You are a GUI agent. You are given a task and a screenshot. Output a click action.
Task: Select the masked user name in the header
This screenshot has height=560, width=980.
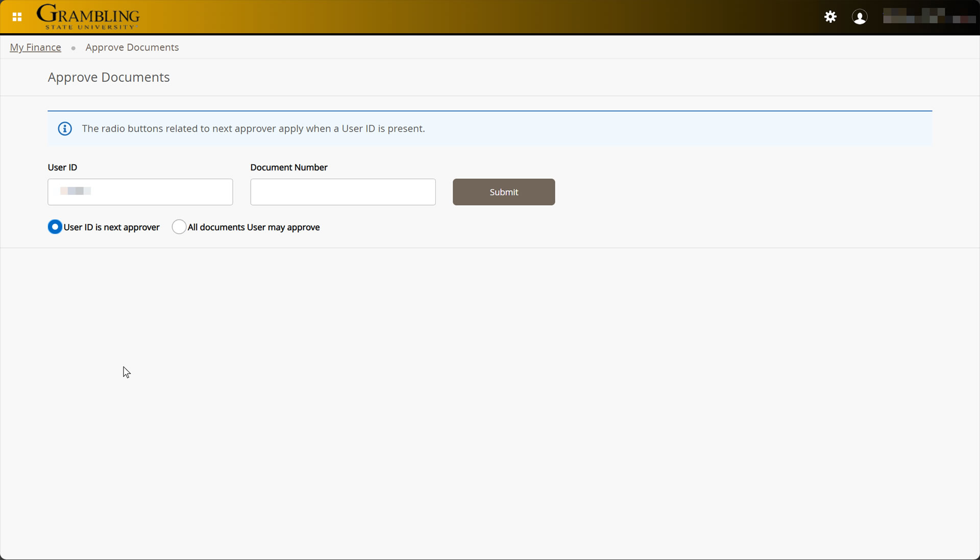(x=929, y=16)
